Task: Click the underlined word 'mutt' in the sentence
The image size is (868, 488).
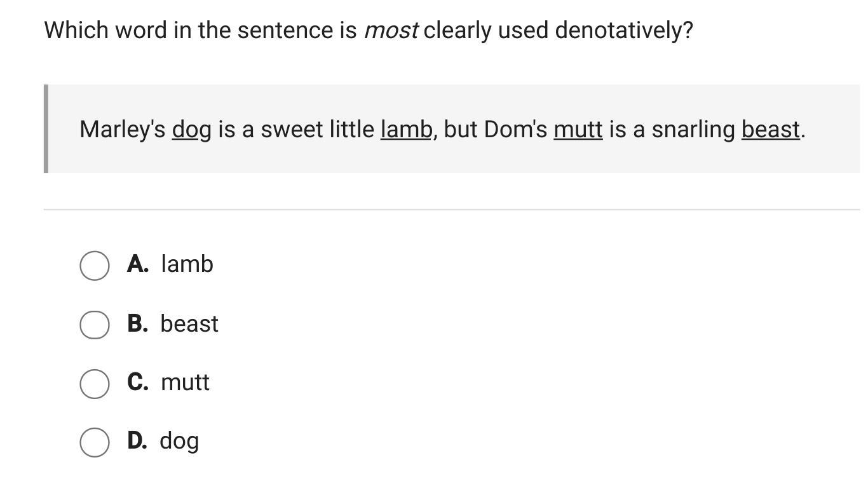Action: coord(578,129)
